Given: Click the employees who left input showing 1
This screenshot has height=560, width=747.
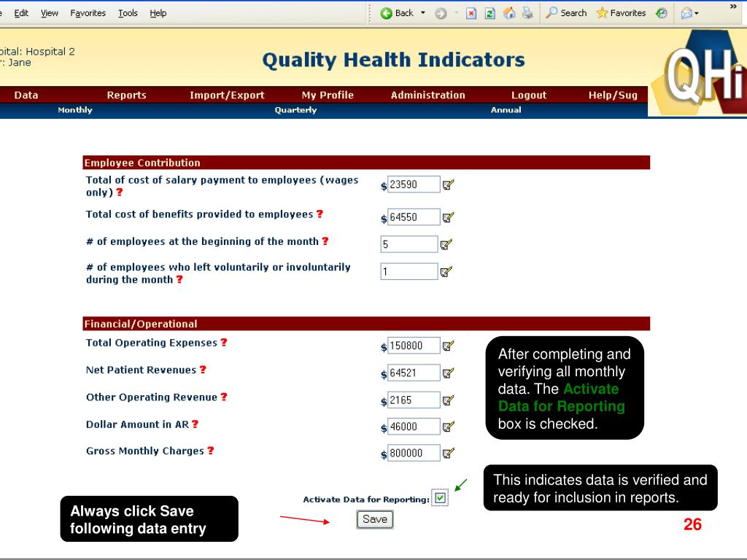Looking at the screenshot, I should [x=409, y=271].
